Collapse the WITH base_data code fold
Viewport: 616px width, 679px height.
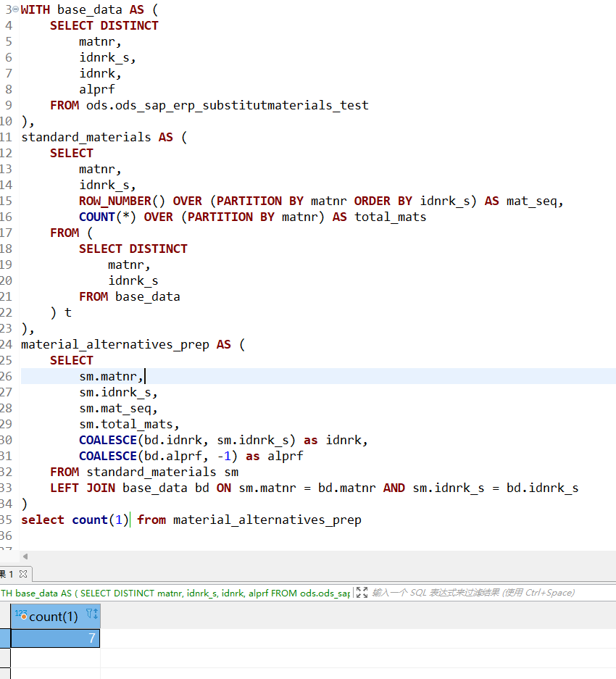(x=16, y=9)
